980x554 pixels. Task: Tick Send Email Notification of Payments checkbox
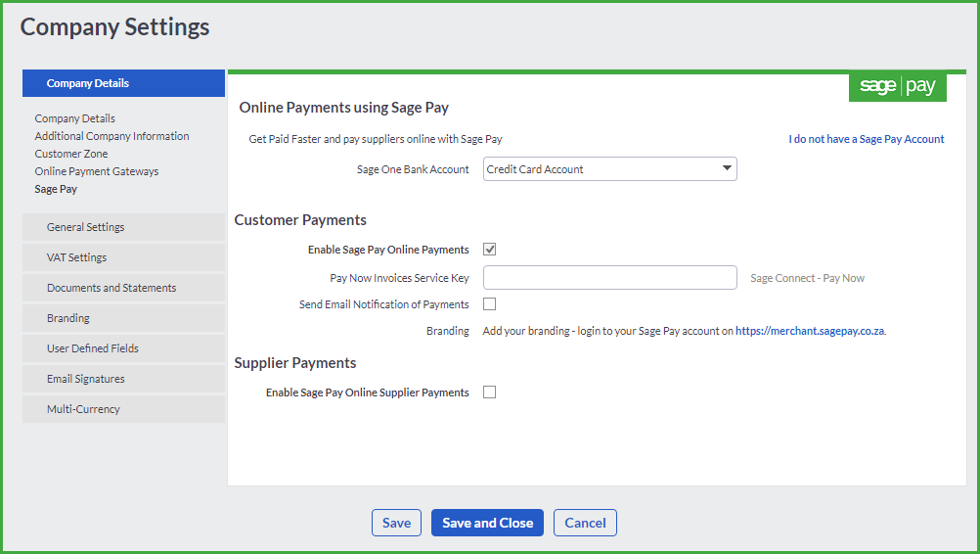pyautogui.click(x=489, y=303)
